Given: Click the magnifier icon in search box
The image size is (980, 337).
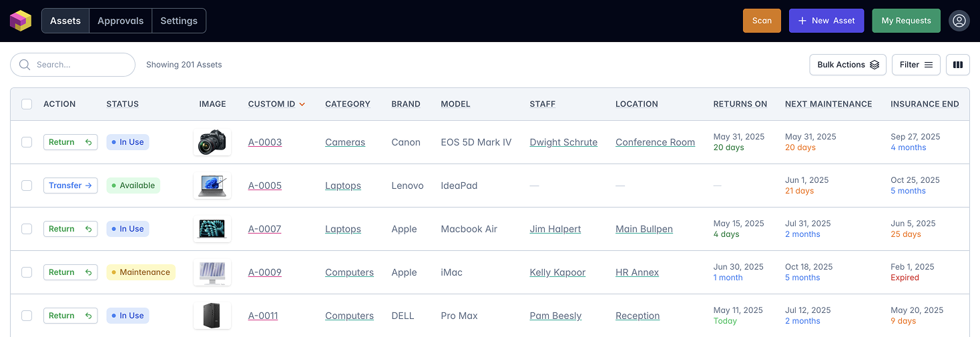Looking at the screenshot, I should [25, 65].
